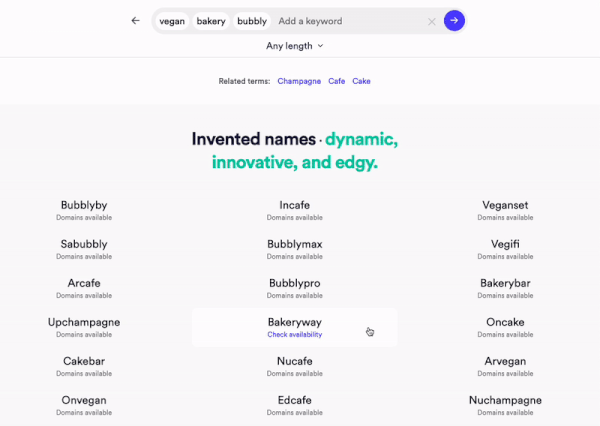Choose the Arcafe name
This screenshot has height=426, width=600.
coord(84,283)
